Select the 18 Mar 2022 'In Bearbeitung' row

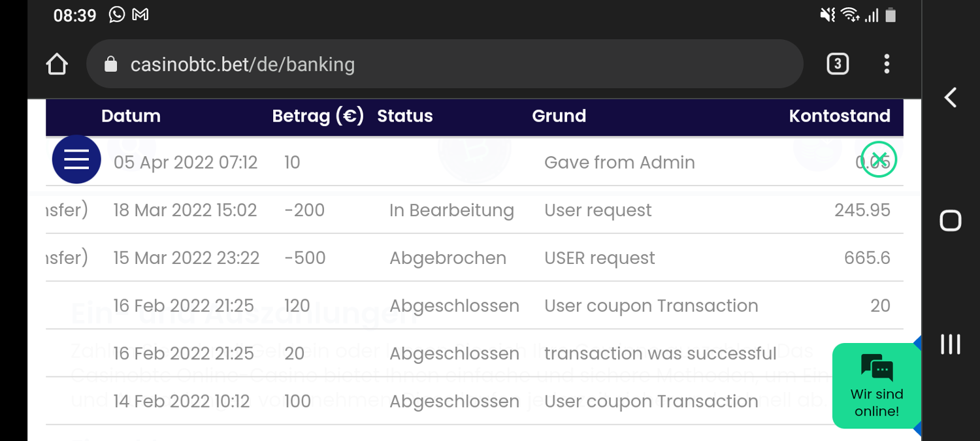(451, 210)
